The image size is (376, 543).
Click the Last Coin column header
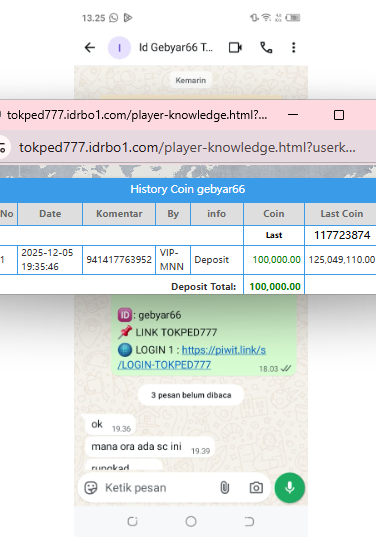tap(341, 214)
